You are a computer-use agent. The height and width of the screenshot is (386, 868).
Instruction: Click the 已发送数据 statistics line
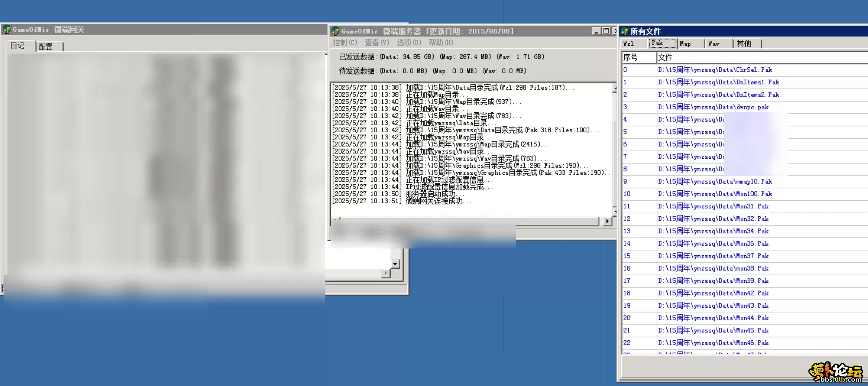(x=441, y=57)
